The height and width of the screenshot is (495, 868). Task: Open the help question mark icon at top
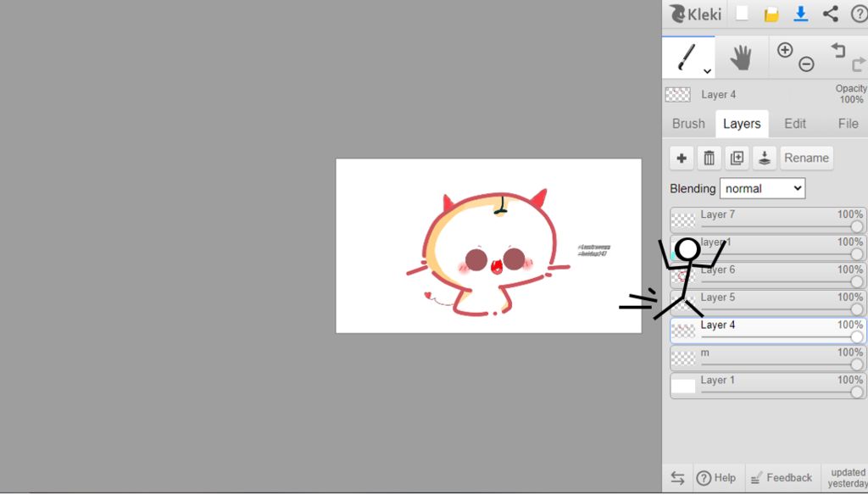pos(860,14)
